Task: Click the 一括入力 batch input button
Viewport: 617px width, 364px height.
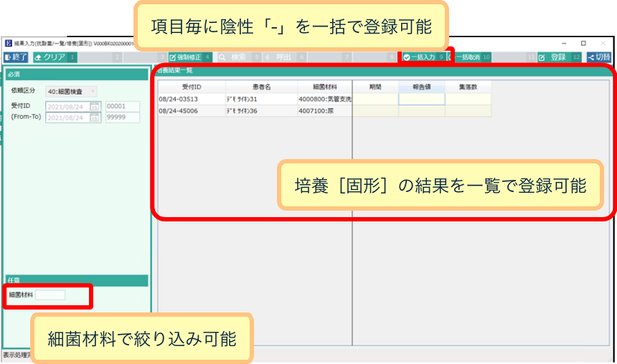Action: point(419,57)
